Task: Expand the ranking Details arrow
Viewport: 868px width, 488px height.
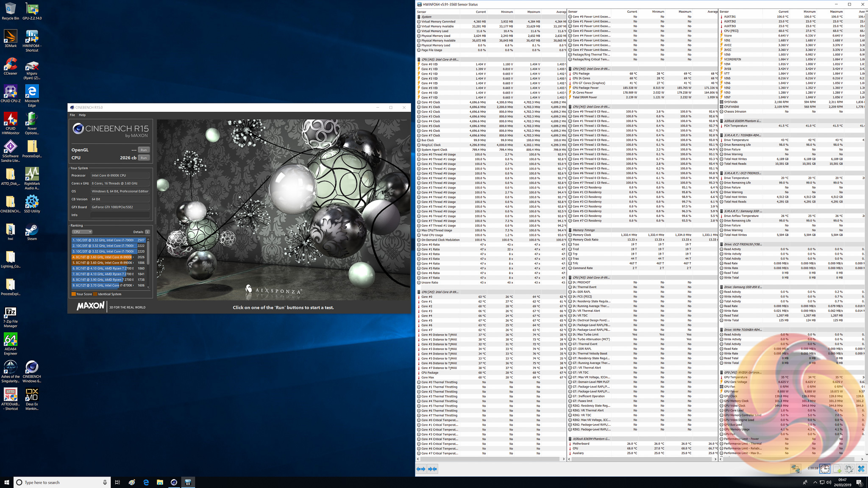Action: (x=147, y=232)
